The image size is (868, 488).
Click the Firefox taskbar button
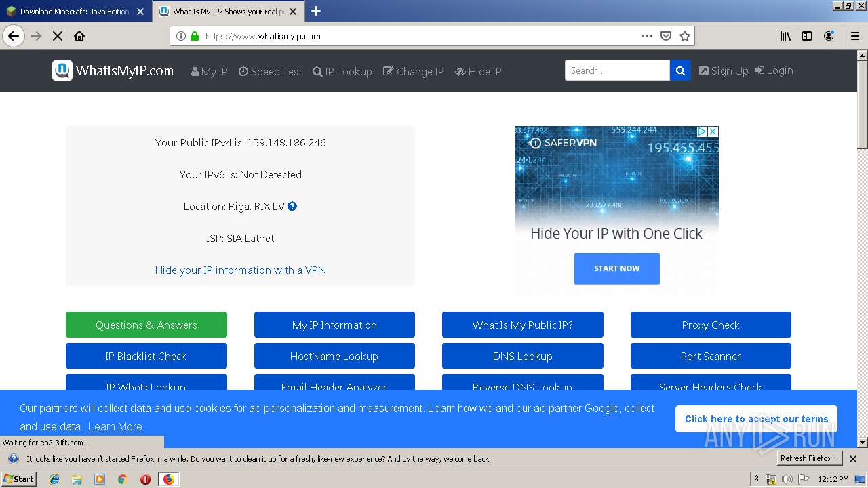168,479
